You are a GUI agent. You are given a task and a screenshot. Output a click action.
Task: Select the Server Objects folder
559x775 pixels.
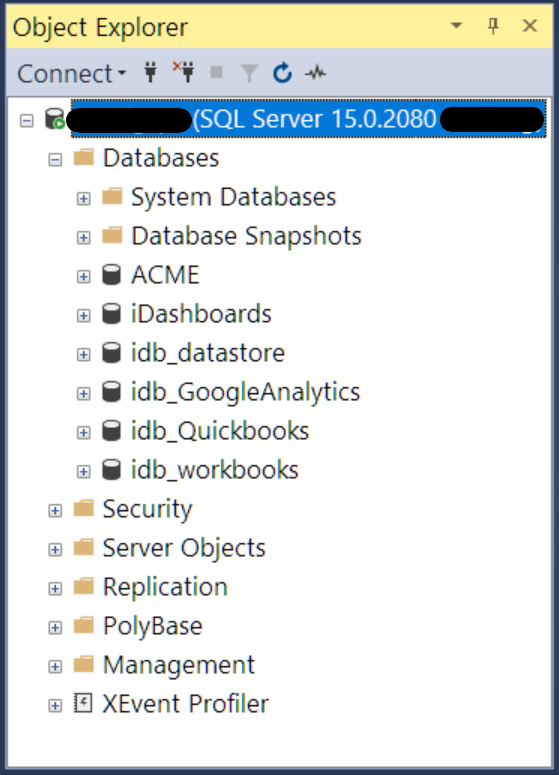[x=184, y=548]
